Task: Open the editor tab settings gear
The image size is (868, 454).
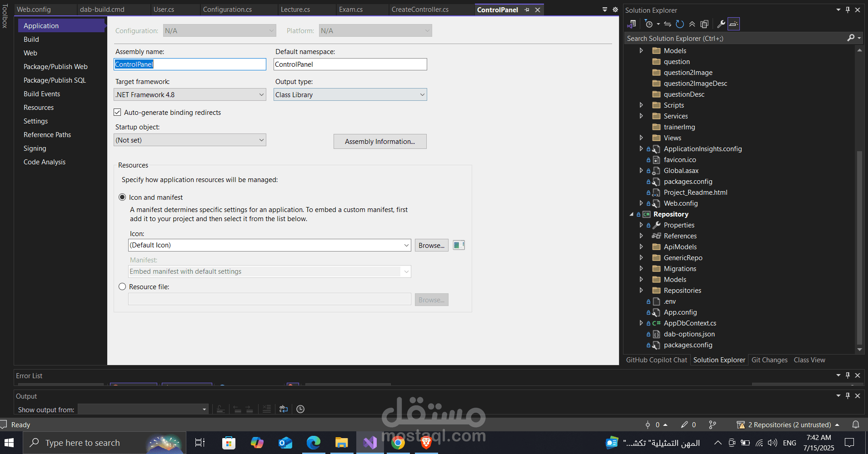Action: tap(615, 10)
